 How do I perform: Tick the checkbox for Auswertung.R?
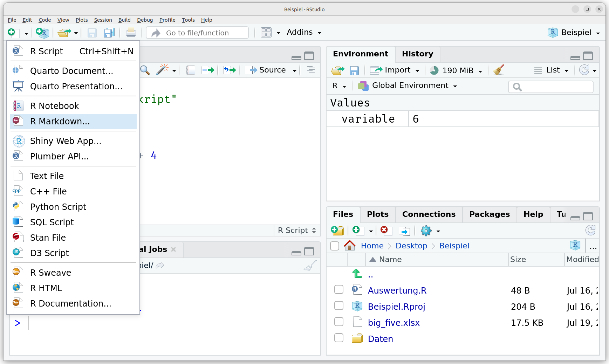pos(339,289)
